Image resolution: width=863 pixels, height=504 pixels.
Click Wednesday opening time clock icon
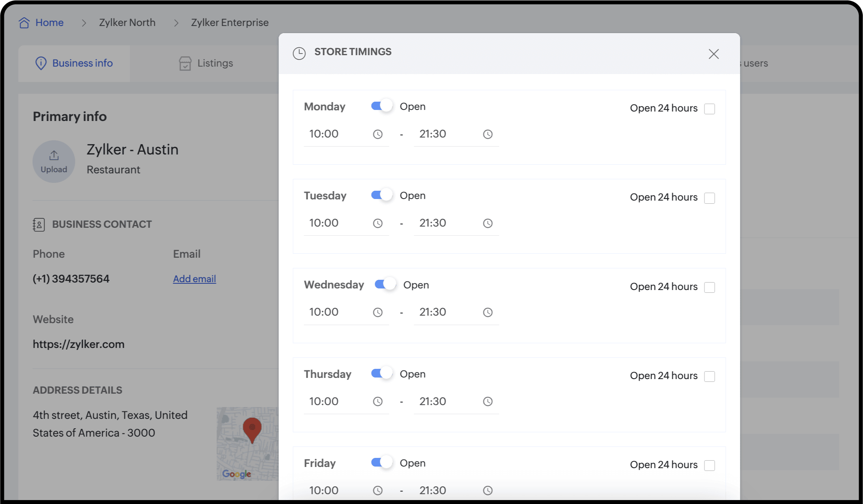pos(377,312)
